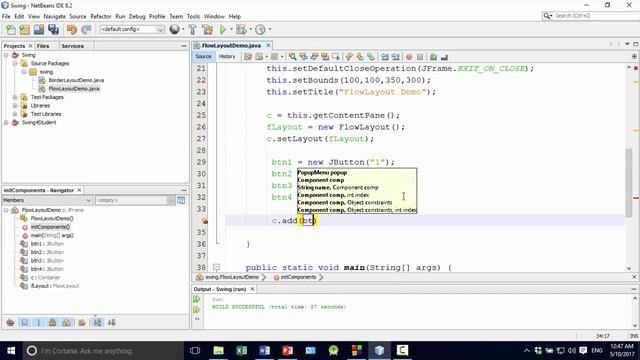
Task: Click the Comment icon in the editor toolbar
Action: click(x=433, y=57)
